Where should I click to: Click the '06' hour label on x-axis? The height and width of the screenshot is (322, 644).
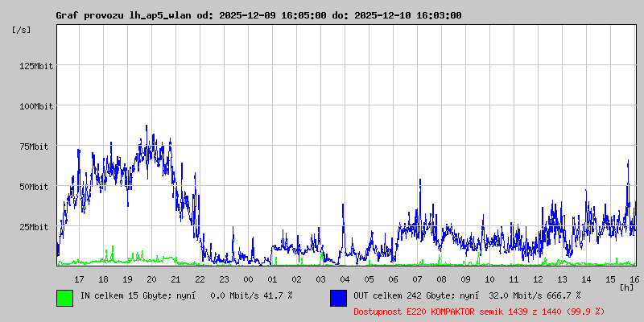click(393, 279)
